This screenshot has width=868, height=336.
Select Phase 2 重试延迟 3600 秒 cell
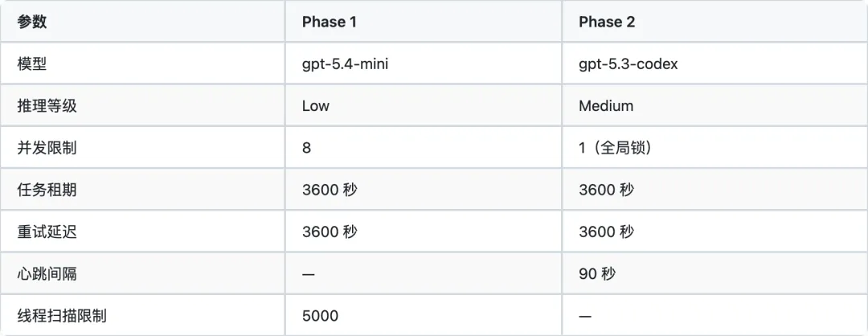606,232
